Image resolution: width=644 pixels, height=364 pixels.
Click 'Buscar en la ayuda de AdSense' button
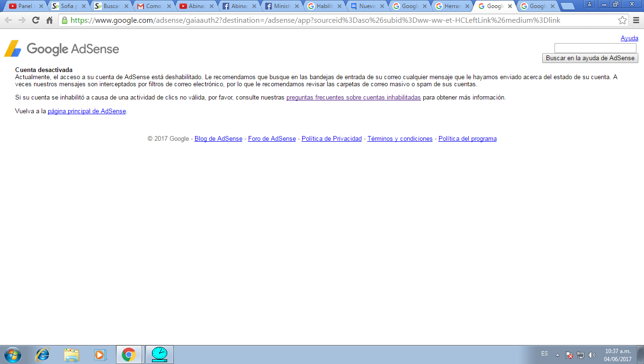tap(590, 58)
